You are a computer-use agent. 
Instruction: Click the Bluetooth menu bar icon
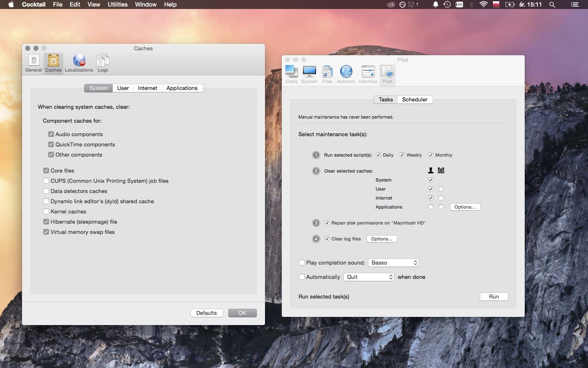pyautogui.click(x=471, y=4)
